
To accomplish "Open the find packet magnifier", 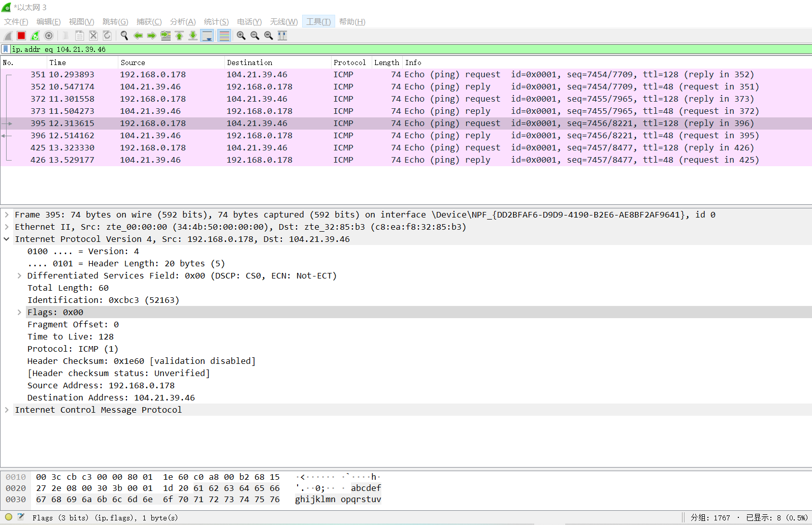I will pyautogui.click(x=124, y=36).
